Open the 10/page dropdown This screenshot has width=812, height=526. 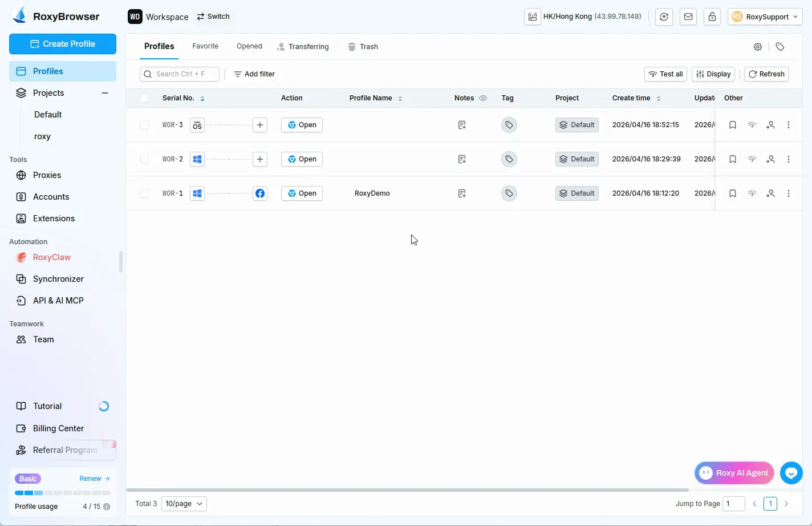tap(184, 504)
